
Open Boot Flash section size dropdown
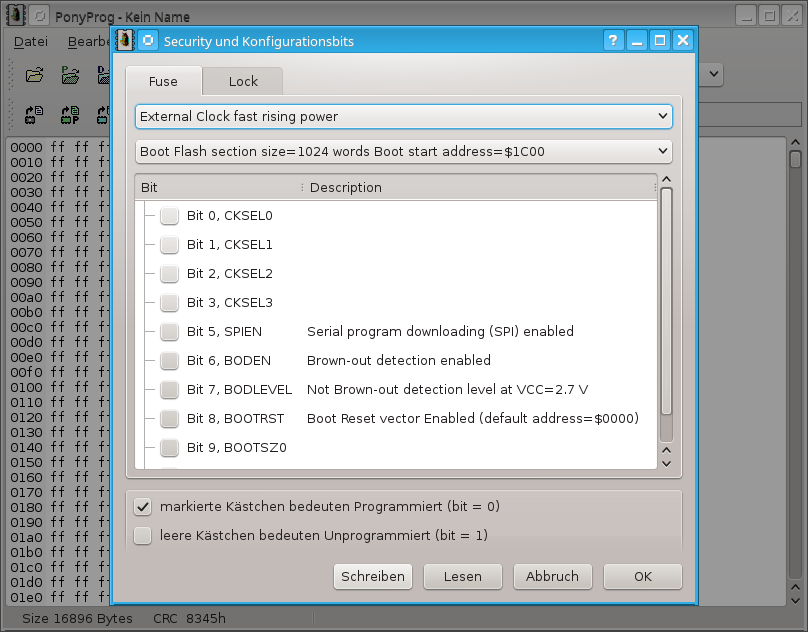pos(403,152)
